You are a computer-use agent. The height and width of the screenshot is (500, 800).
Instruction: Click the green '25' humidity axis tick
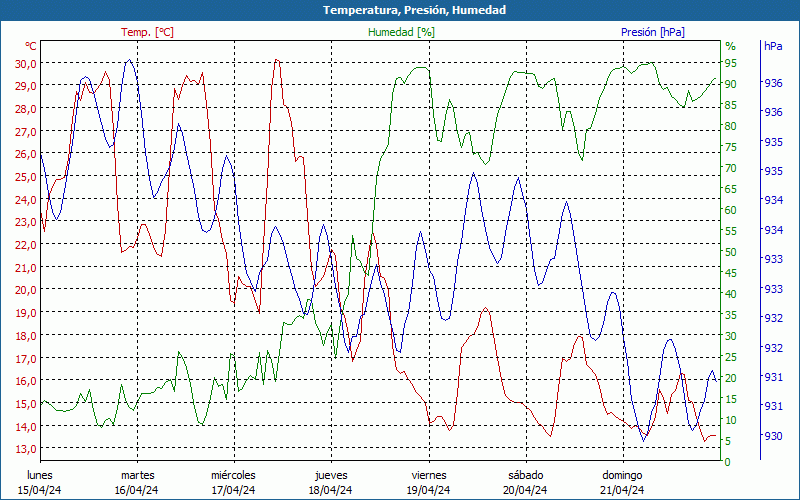(731, 357)
